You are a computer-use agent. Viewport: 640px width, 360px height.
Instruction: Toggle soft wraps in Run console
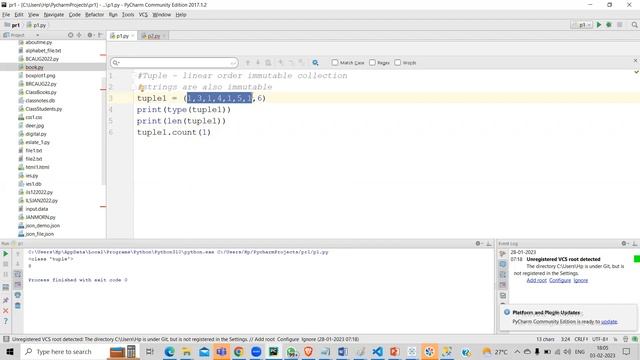tap(18, 275)
